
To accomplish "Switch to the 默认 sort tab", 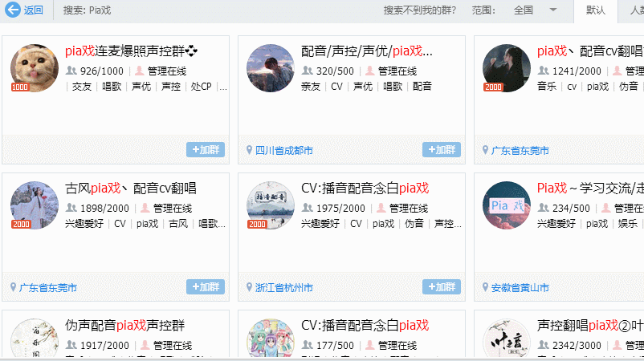I will 596,10.
